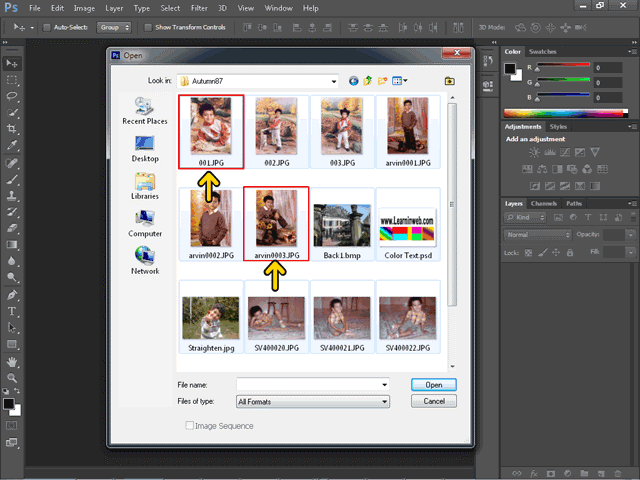Open the layer Kind filter dropdown
The image size is (640, 480).
(525, 217)
